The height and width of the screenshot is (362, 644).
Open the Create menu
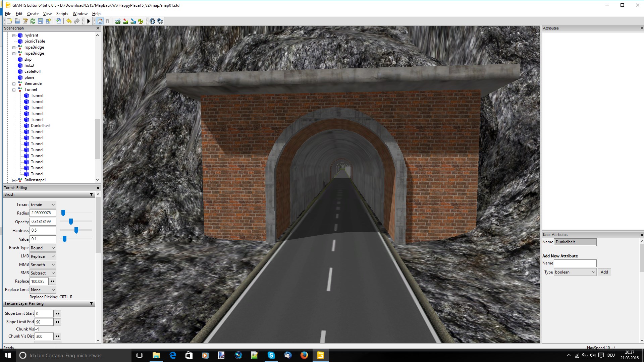pyautogui.click(x=33, y=14)
